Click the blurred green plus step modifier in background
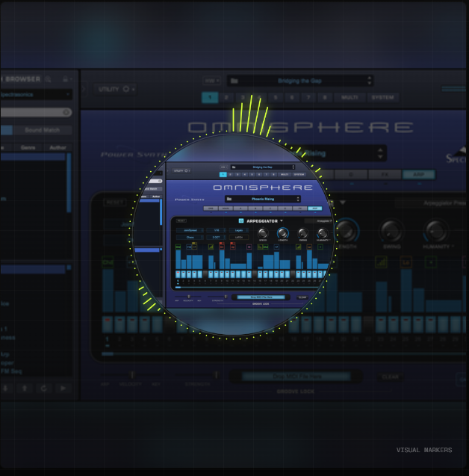 [430, 262]
